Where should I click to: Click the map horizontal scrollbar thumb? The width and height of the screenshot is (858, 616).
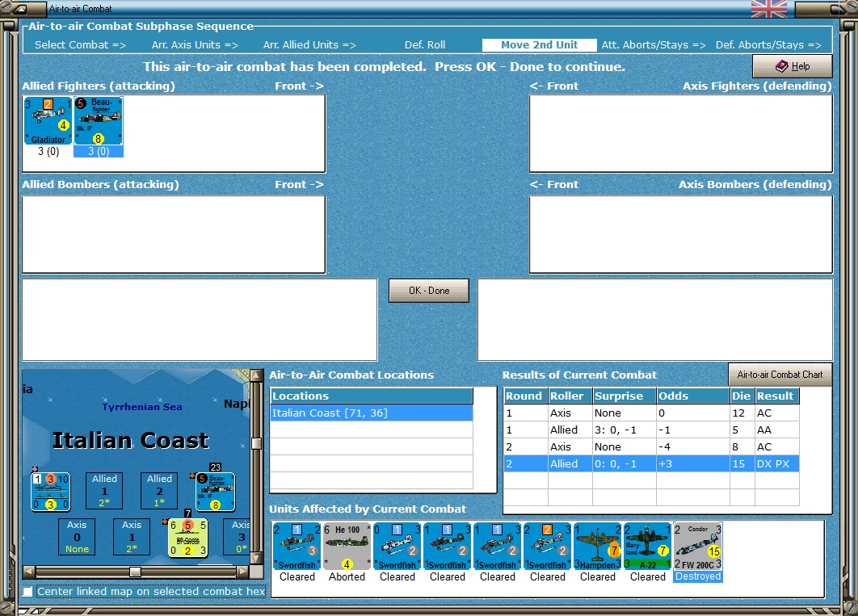click(x=135, y=572)
